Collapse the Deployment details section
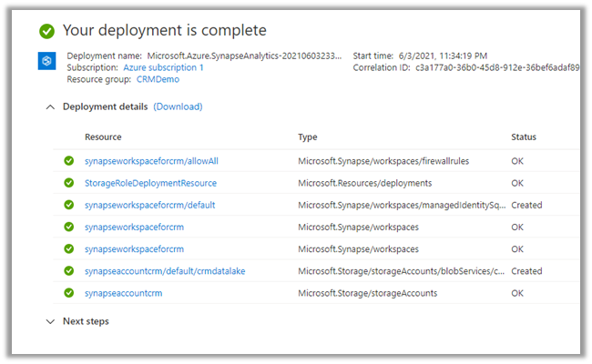 coord(49,106)
